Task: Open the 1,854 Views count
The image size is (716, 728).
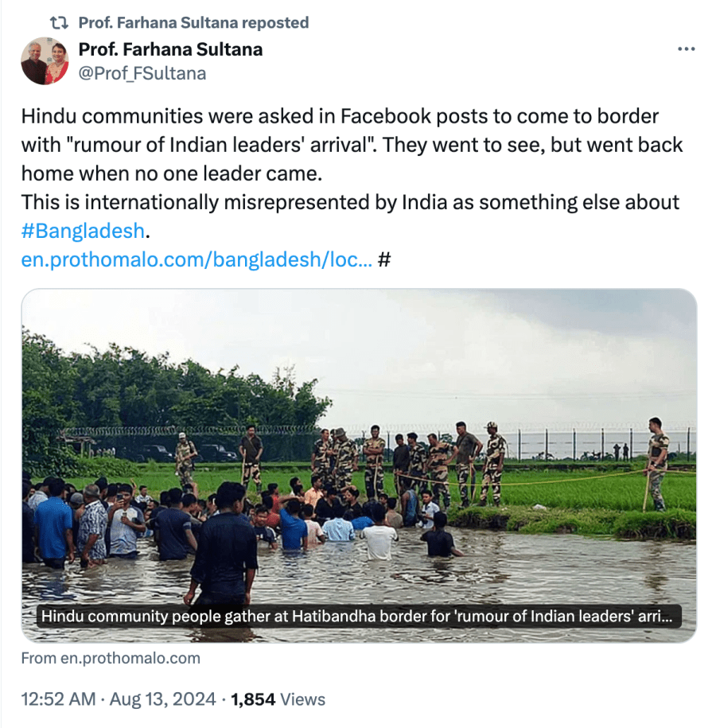Action: 253,699
